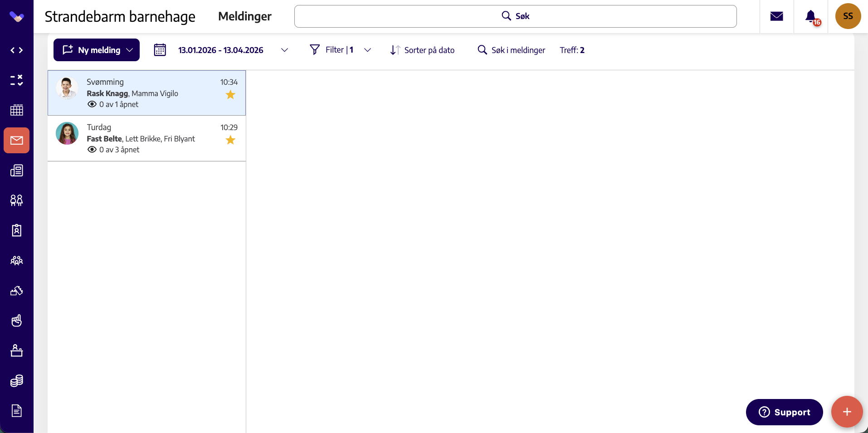Click the 'Treff: 2' result count

pyautogui.click(x=572, y=50)
